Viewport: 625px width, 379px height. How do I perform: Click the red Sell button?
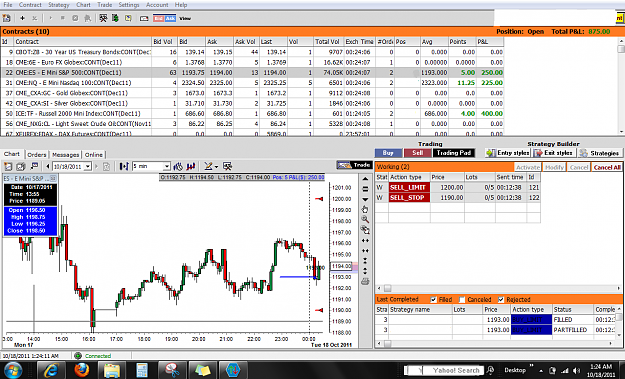click(x=417, y=153)
